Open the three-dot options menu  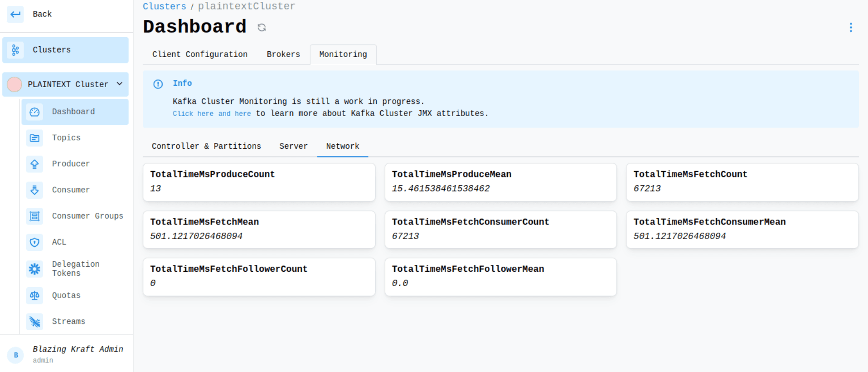click(851, 28)
